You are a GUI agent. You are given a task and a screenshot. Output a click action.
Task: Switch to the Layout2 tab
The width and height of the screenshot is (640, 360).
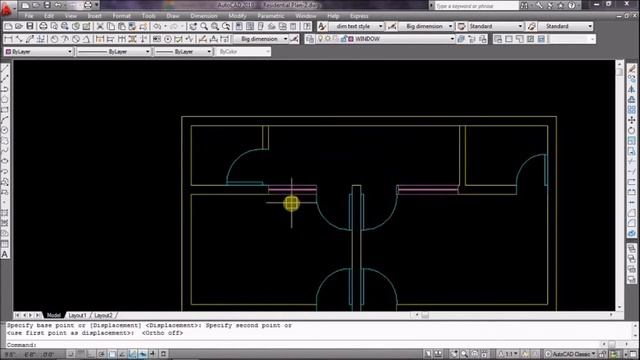[103, 316]
